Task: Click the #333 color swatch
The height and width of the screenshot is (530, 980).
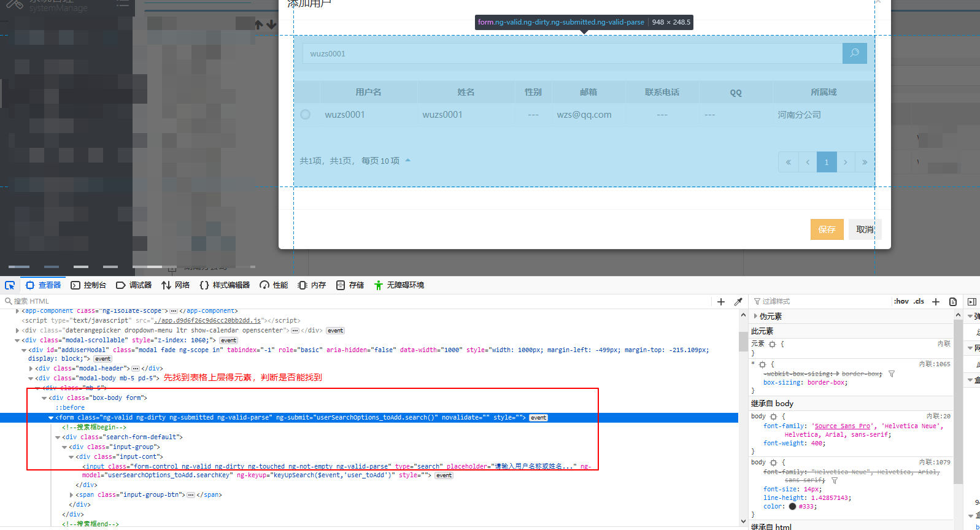Action: pos(792,507)
